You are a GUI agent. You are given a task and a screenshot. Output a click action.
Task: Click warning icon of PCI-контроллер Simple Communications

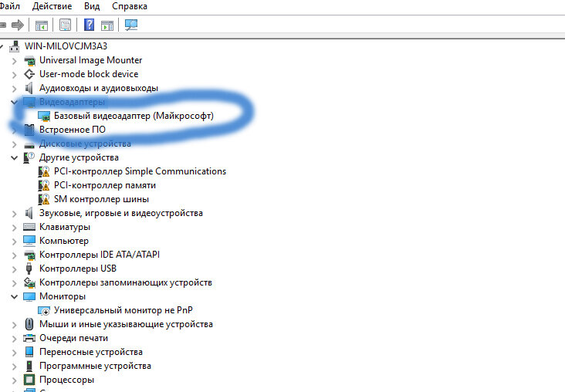[x=44, y=171]
